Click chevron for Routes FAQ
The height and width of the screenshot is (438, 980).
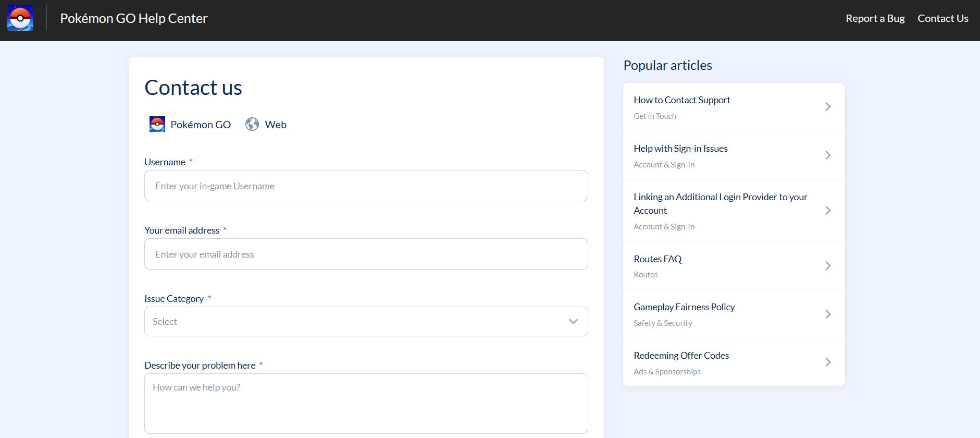828,266
